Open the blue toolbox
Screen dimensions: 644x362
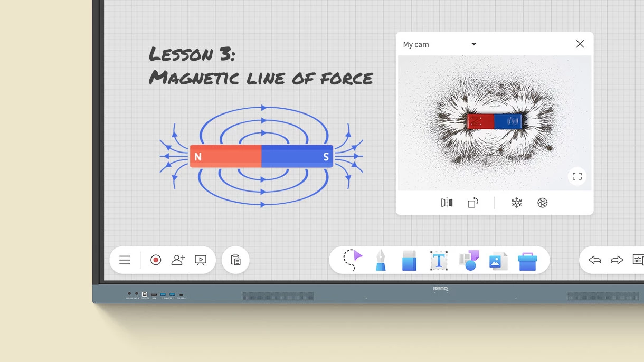coord(527,261)
